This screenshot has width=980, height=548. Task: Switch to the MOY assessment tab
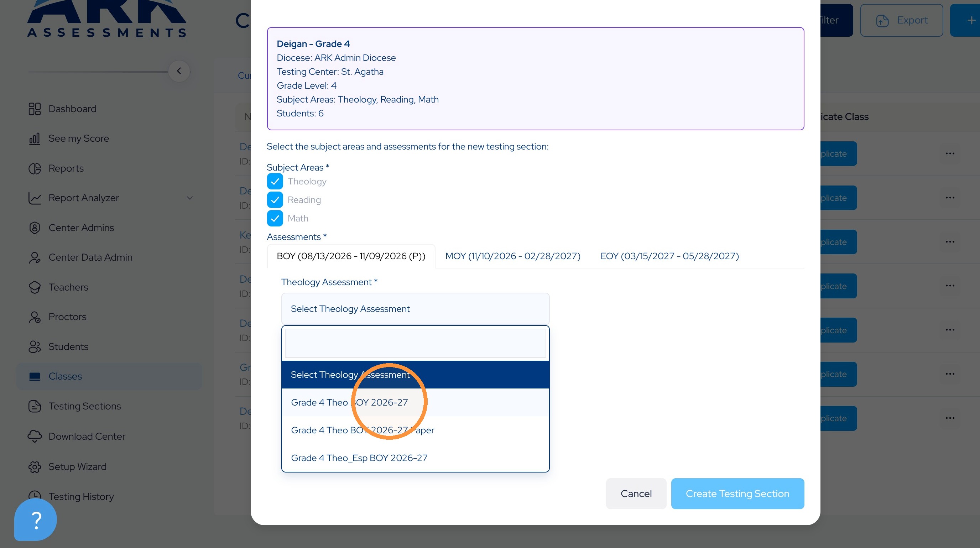512,256
